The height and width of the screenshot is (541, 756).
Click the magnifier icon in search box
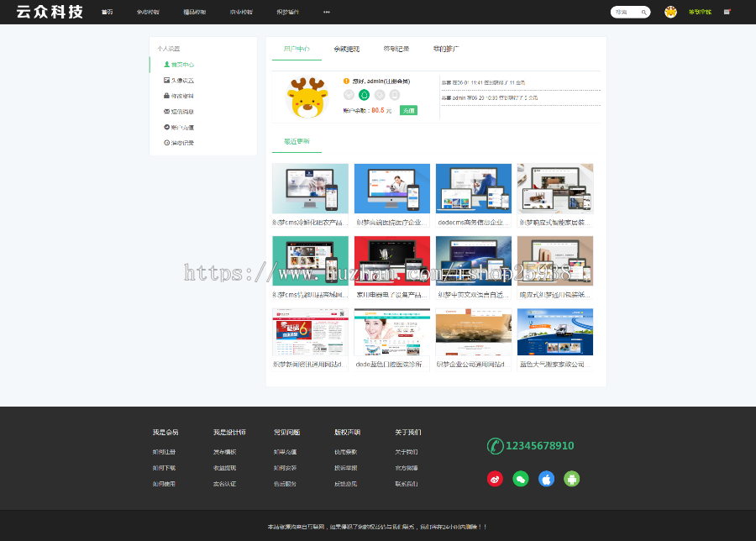pyautogui.click(x=643, y=13)
